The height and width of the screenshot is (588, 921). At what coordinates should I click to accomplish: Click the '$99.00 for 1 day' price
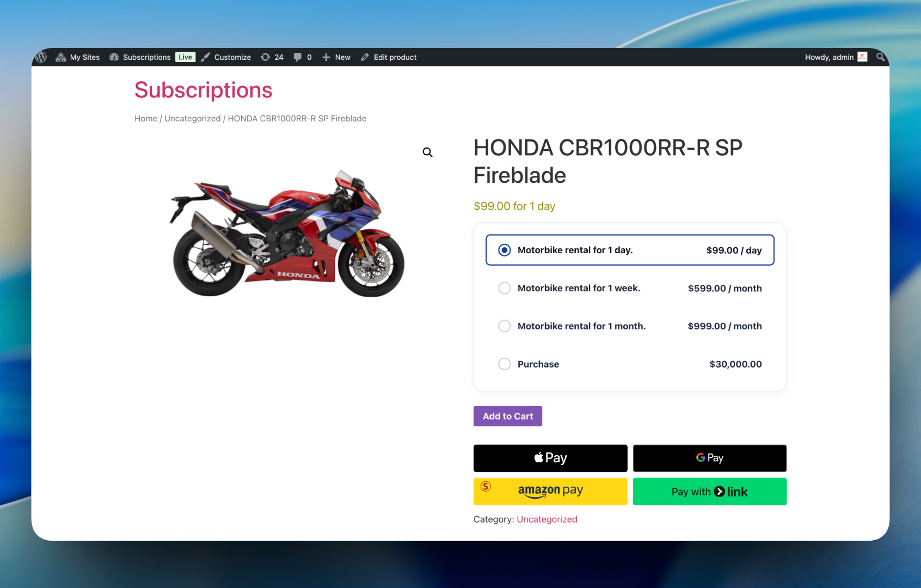[x=514, y=206]
